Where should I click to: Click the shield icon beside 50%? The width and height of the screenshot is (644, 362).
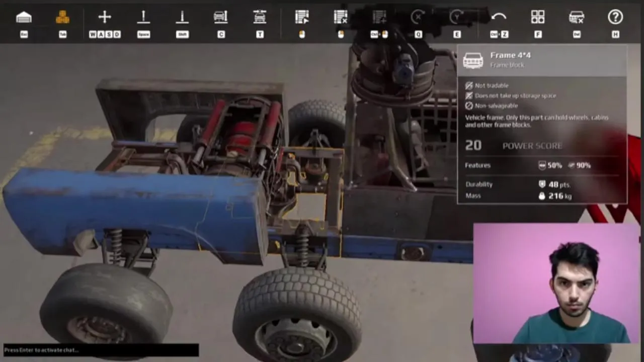[542, 165]
